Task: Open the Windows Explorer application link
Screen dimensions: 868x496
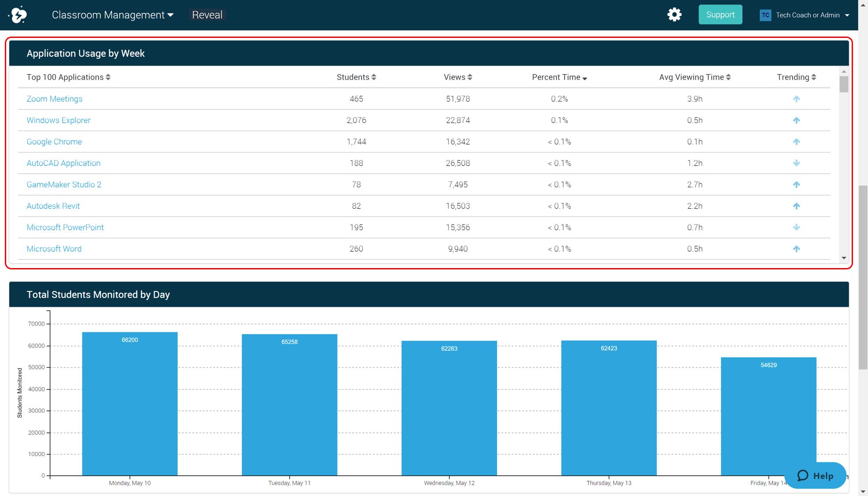Action: [x=59, y=120]
